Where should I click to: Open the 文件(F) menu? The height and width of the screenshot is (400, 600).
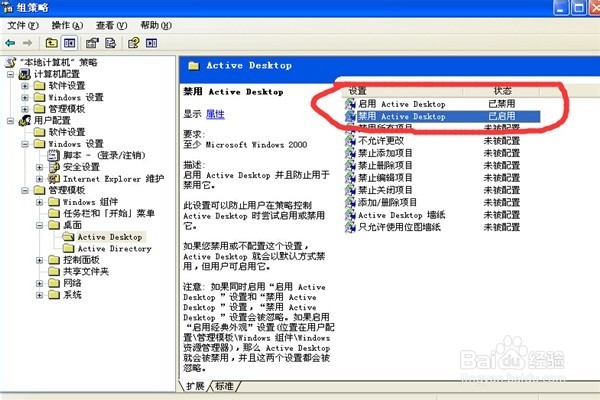[x=23, y=26]
